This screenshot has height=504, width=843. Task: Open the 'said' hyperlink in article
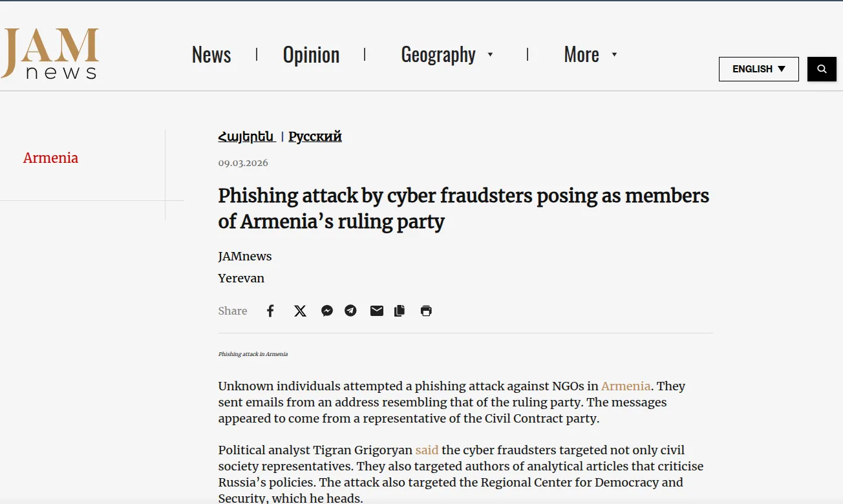click(427, 450)
